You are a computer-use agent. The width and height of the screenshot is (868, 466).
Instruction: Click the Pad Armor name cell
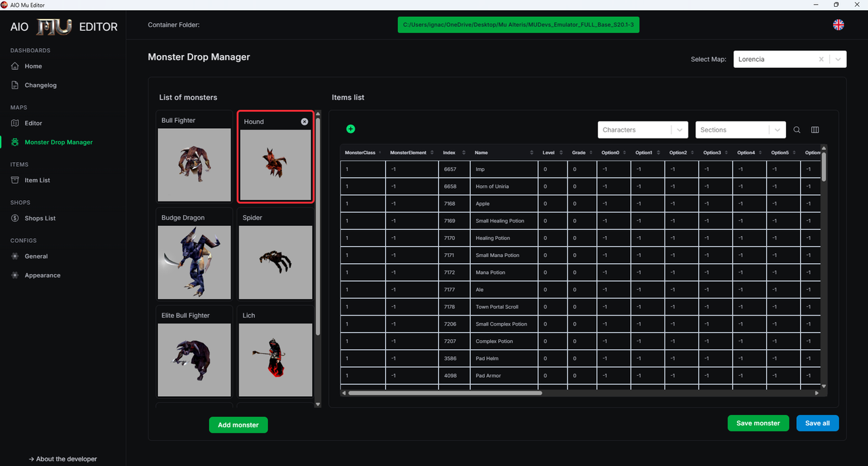(x=505, y=376)
